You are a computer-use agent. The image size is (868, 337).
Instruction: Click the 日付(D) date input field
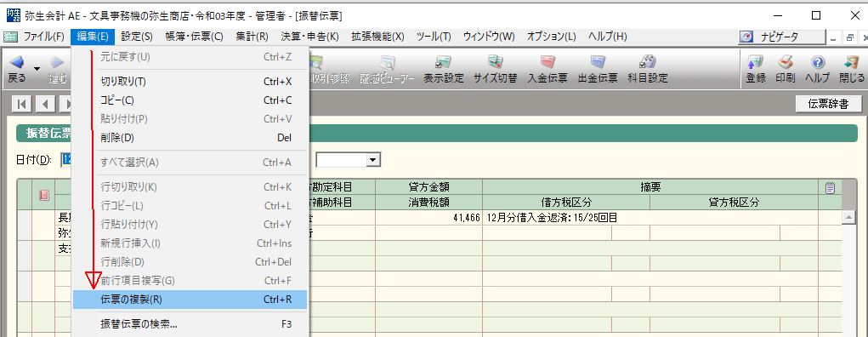66,160
